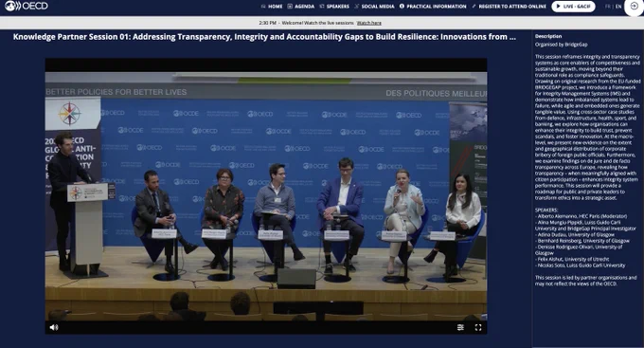Click the login arrow icon in top-right corner
The image size is (644, 348).
tap(634, 7)
